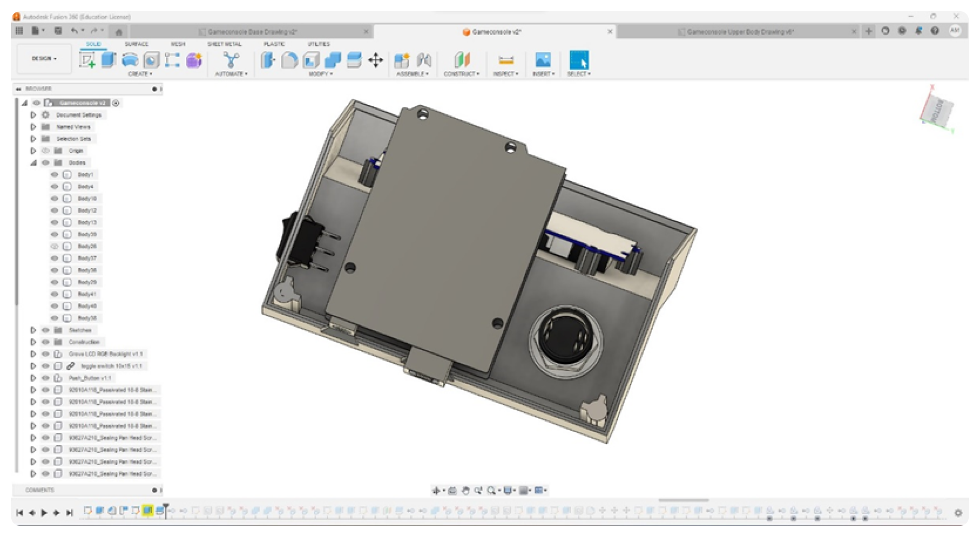Toggle visibility of Body12

point(54,210)
